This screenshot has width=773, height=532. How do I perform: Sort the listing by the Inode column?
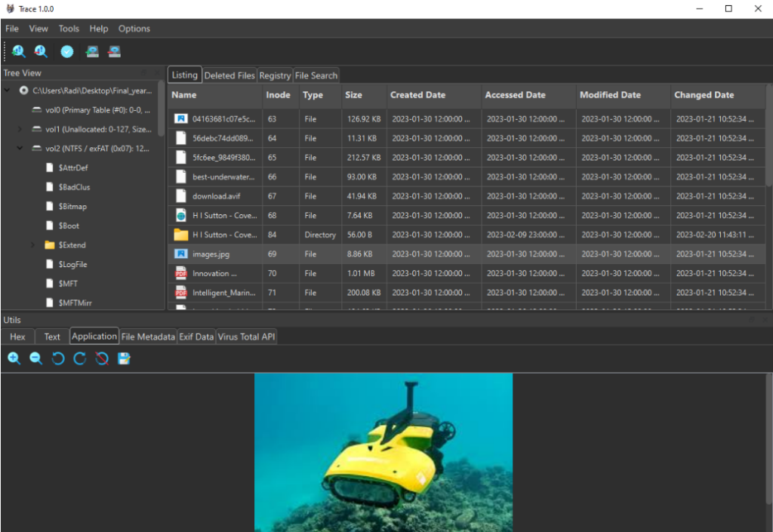(x=280, y=95)
